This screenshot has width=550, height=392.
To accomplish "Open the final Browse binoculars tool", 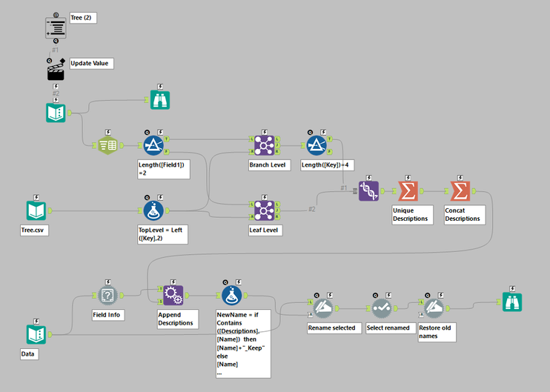I will click(512, 302).
